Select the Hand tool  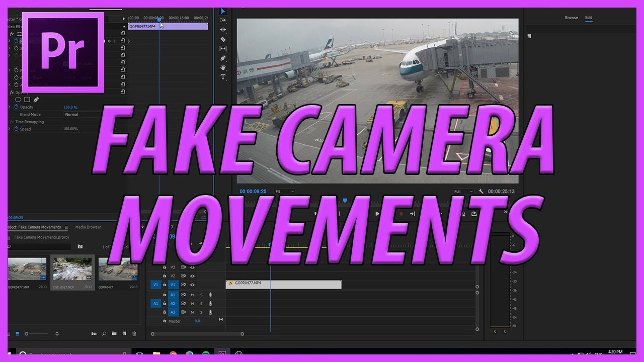[x=223, y=67]
